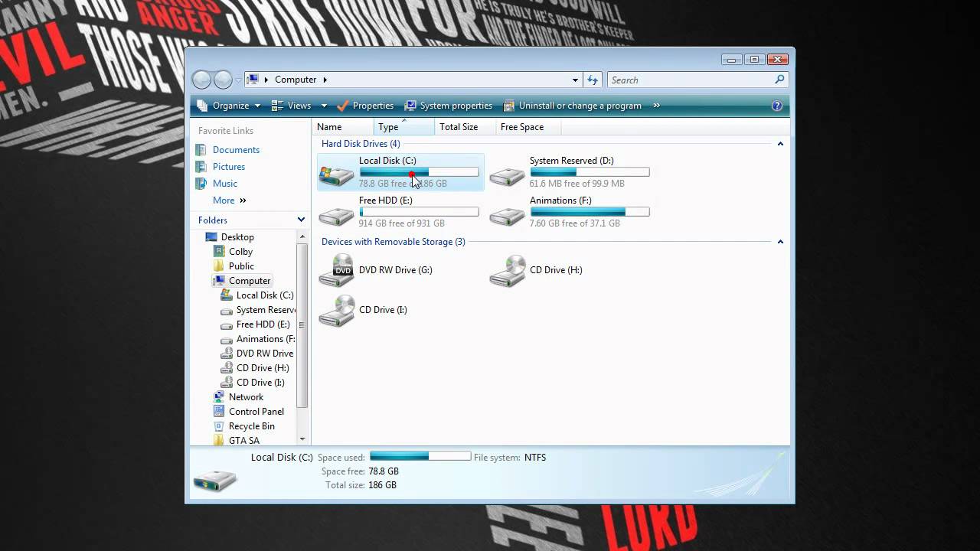
Task: Click the Devices with Removable Storage header
Action: click(394, 242)
